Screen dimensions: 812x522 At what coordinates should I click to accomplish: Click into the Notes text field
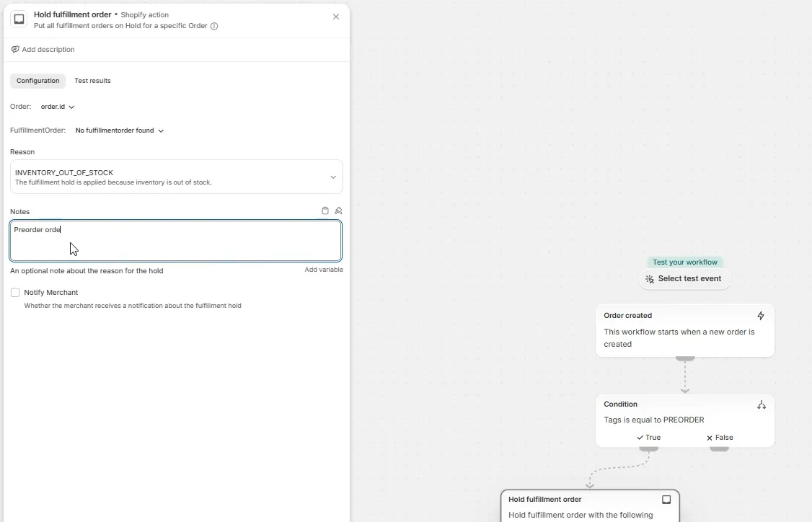[175, 241]
